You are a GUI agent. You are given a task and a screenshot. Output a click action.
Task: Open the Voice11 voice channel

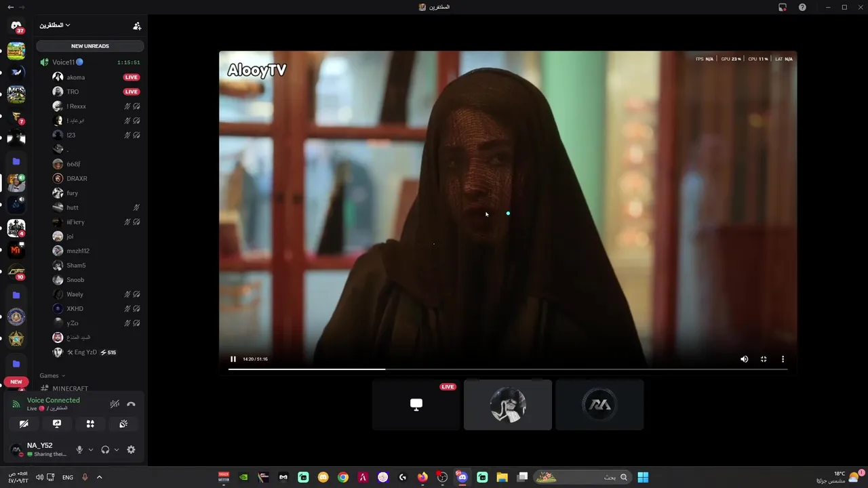coord(90,62)
